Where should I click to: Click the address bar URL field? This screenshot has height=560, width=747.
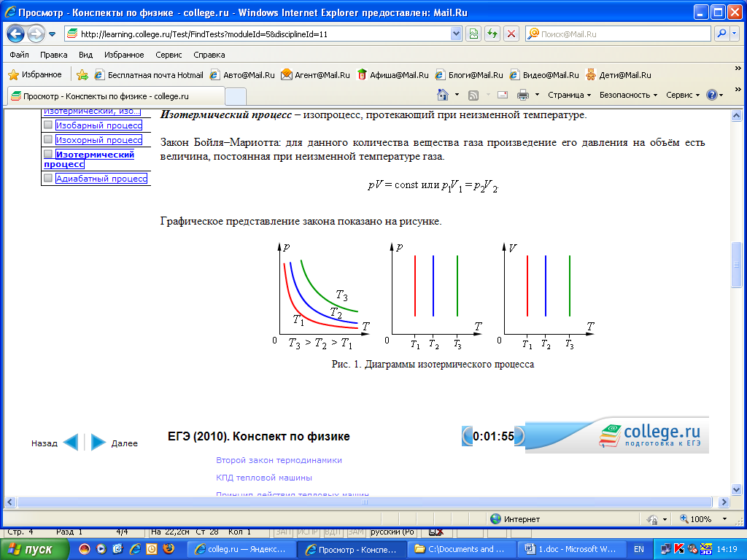(x=258, y=34)
